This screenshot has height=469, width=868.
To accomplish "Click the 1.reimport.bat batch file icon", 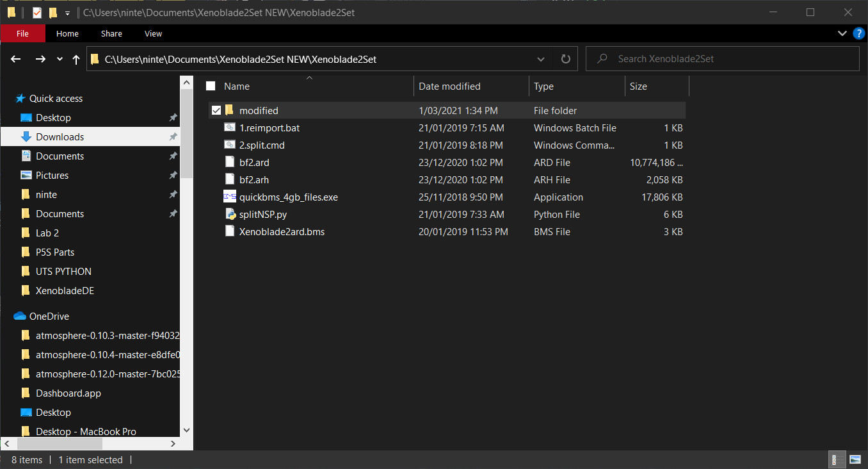I will (x=230, y=128).
